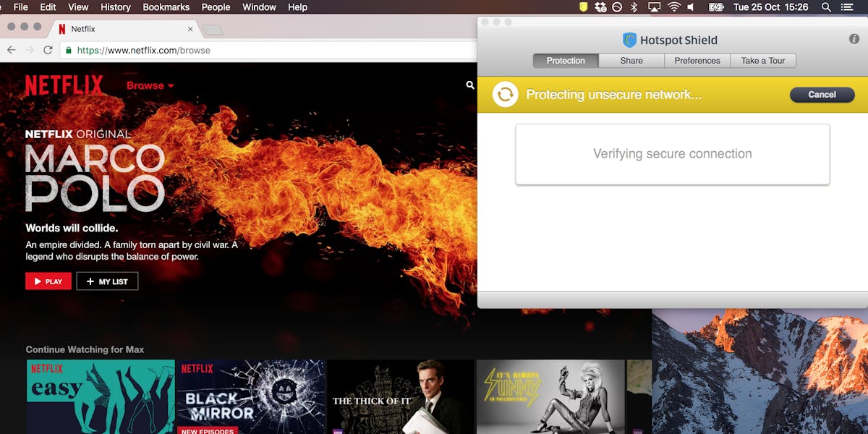Open the Dropbox menu bar icon
Viewport: 868px width, 434px height.
[x=600, y=7]
